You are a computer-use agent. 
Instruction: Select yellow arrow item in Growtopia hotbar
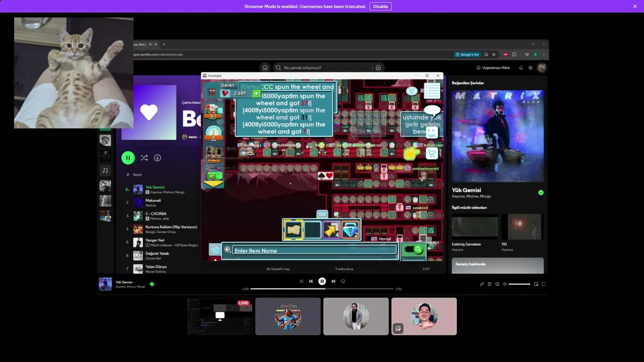coord(331,230)
